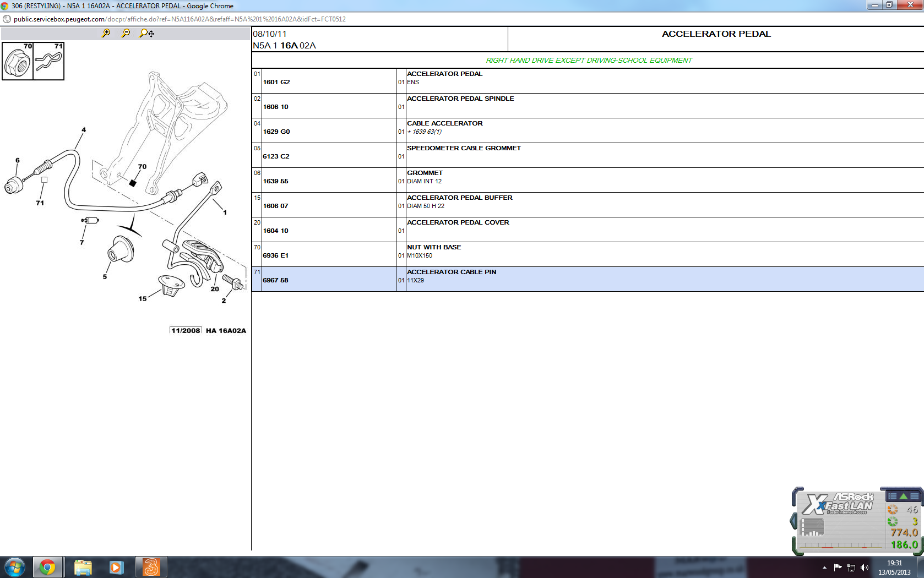The width and height of the screenshot is (924, 578).
Task: Click part number 6936 E1
Action: (276, 255)
